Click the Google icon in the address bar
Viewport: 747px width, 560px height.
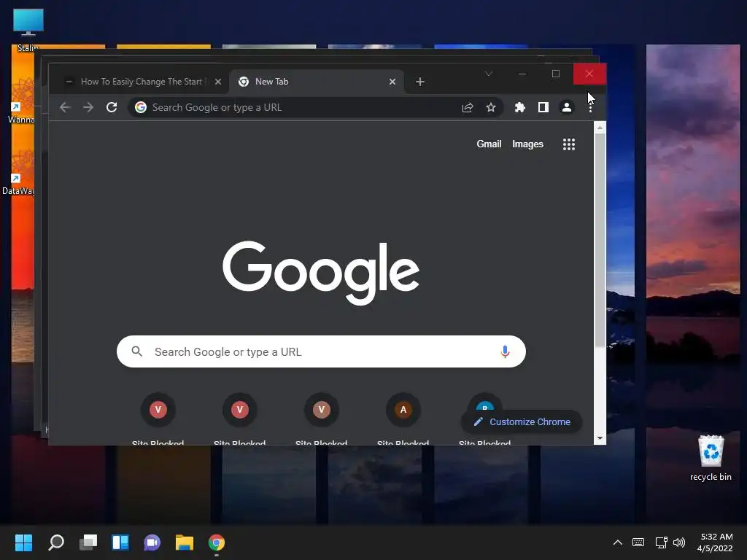(141, 108)
